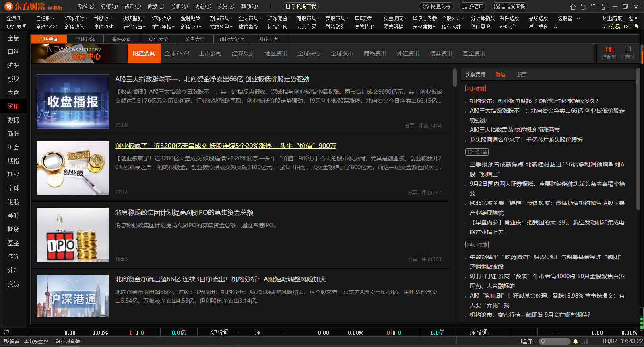Click the news list vertical scrollbar
Screen dimensions: 644x347
point(454,78)
